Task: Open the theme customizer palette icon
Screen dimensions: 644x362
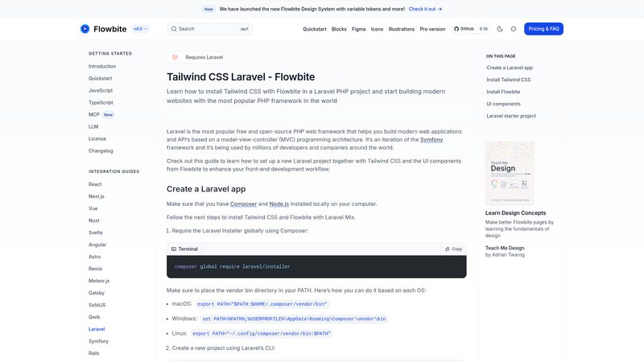Action: pos(514,29)
